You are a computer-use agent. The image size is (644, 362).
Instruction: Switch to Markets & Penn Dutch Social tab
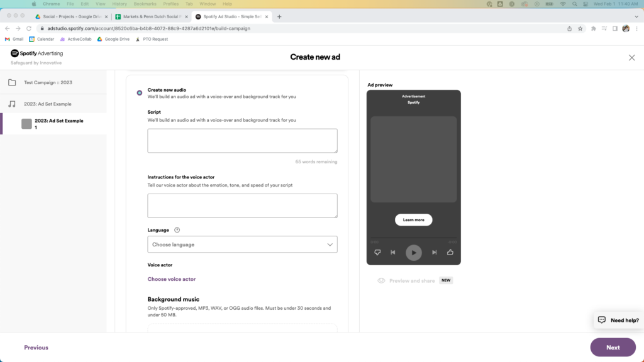151,17
